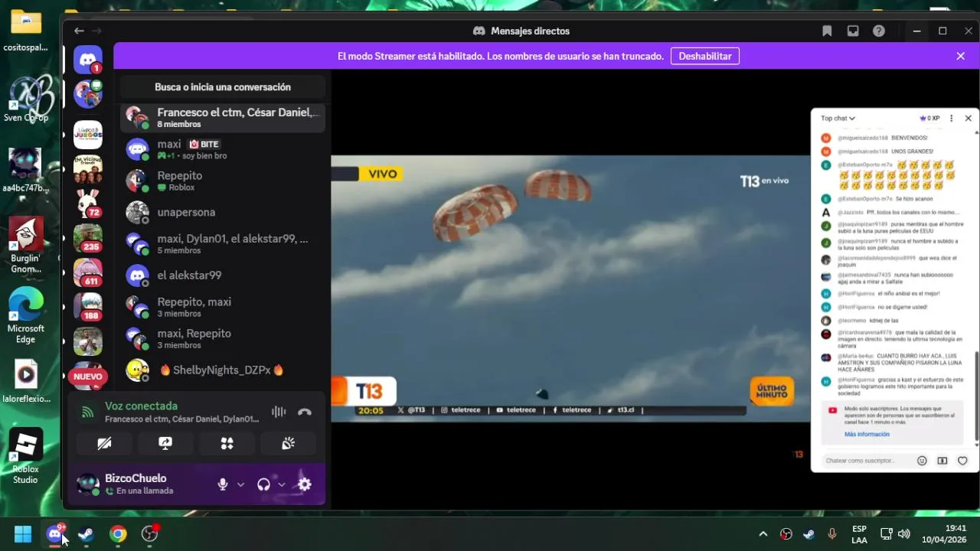Dismiss the Streamer mode banner
The width and height of the screenshot is (980, 551).
[961, 56]
